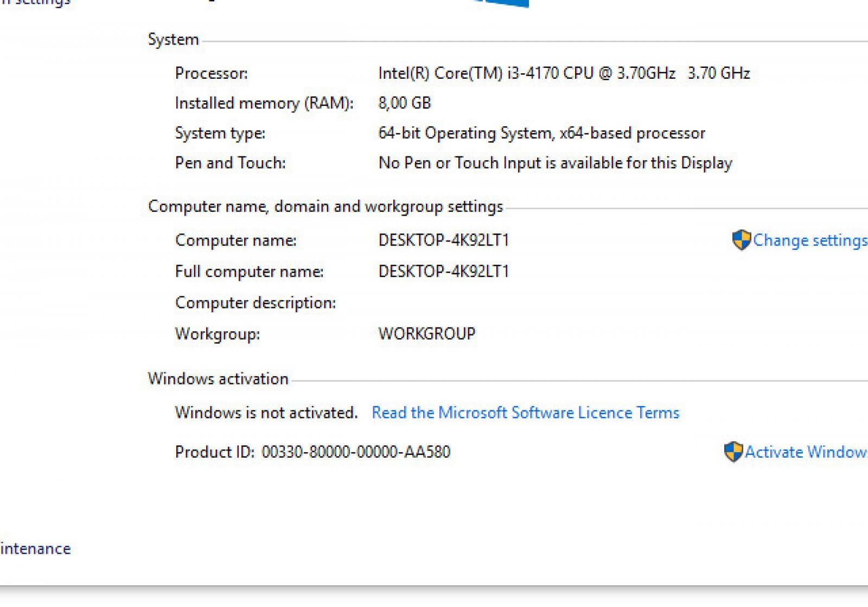Click the Full computer name: label
The width and height of the screenshot is (868, 607).
(x=250, y=271)
